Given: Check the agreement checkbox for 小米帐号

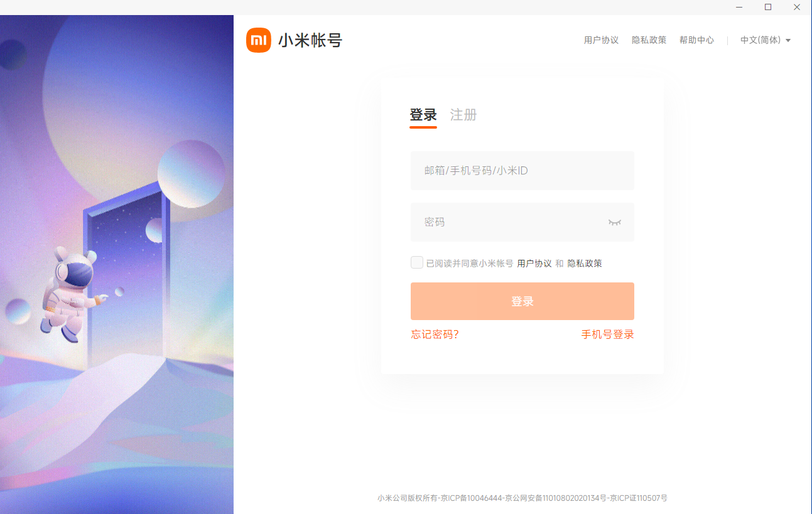Looking at the screenshot, I should (x=417, y=262).
